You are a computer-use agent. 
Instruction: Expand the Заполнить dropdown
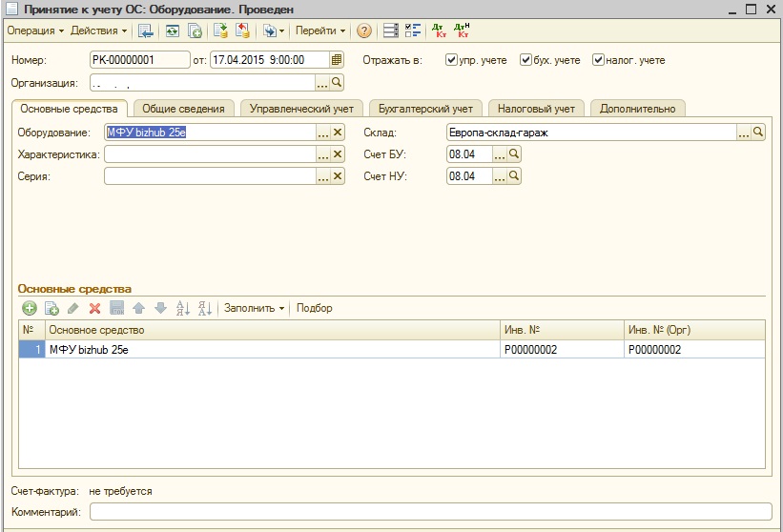255,308
